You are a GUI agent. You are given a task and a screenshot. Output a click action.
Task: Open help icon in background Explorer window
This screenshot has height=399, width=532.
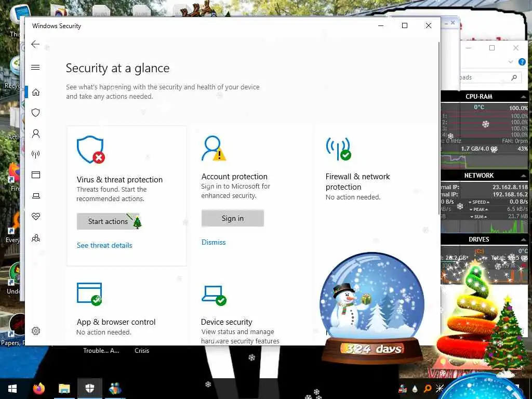pyautogui.click(x=522, y=62)
